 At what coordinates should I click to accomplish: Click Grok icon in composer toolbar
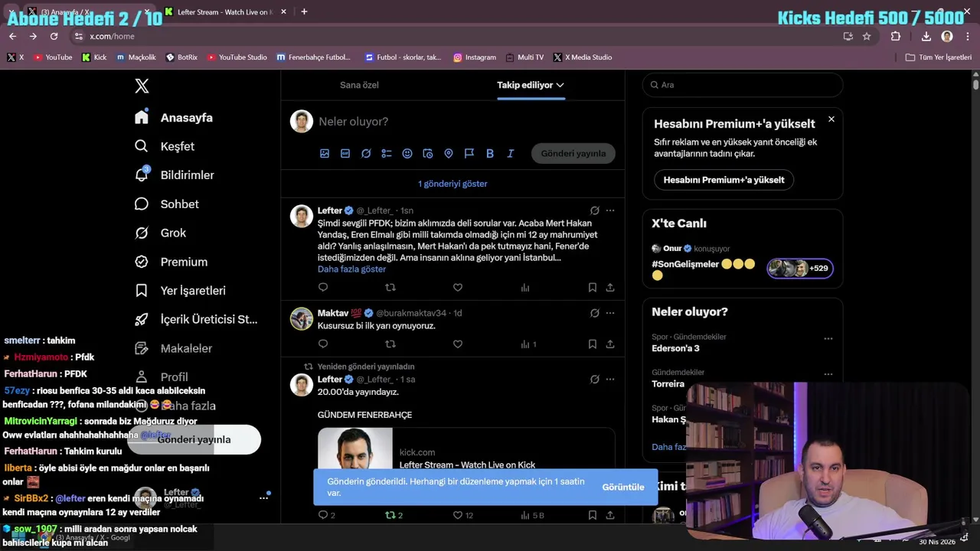click(366, 153)
